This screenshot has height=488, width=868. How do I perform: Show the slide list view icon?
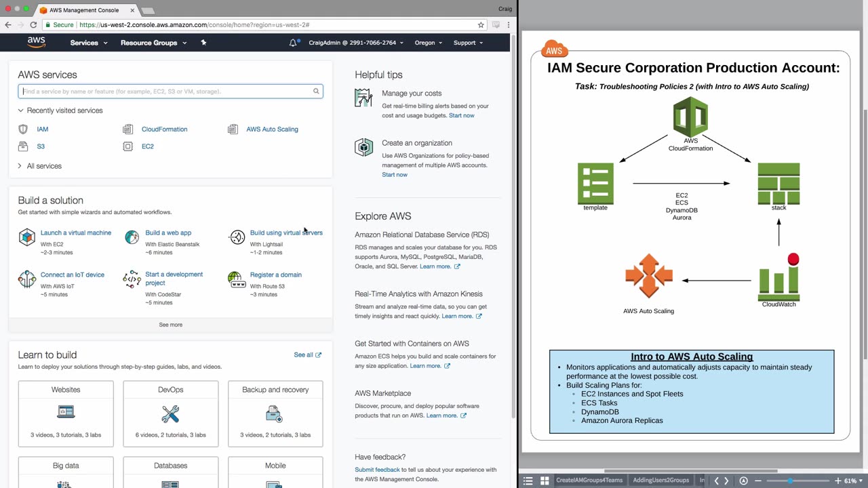tap(528, 481)
